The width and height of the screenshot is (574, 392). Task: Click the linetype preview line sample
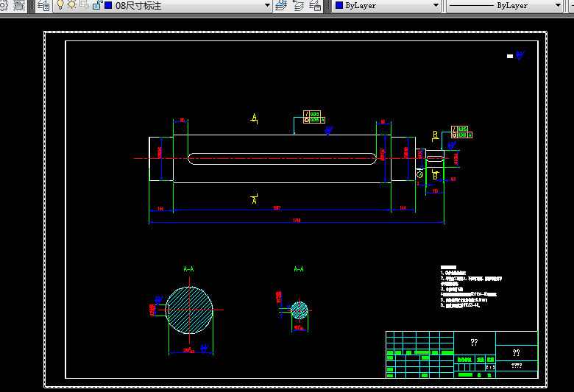tap(472, 5)
